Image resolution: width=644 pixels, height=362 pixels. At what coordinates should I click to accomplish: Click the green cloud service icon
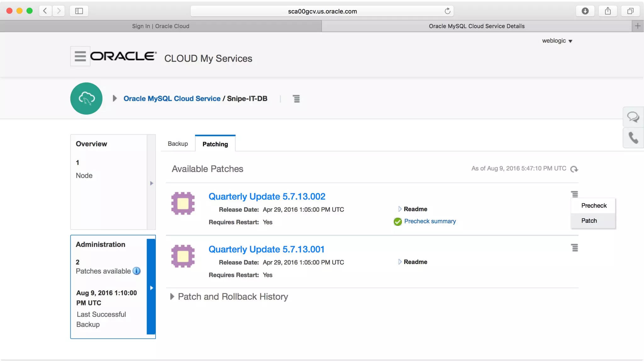click(x=86, y=98)
